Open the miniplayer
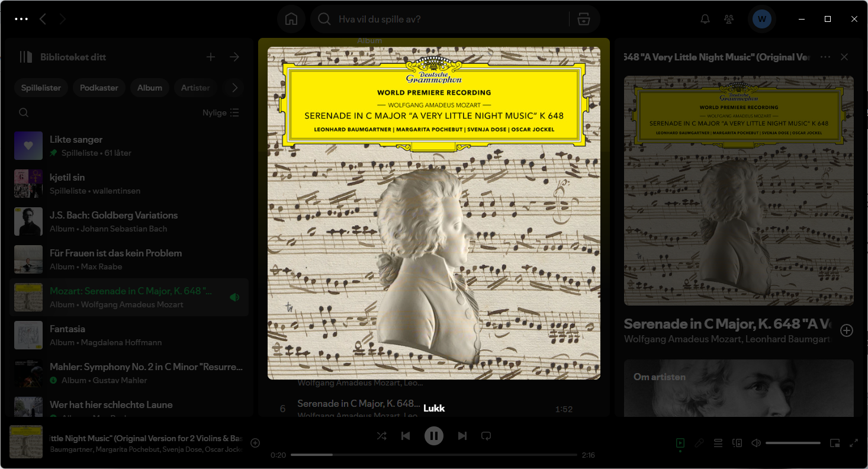The height and width of the screenshot is (469, 868). pos(835,443)
